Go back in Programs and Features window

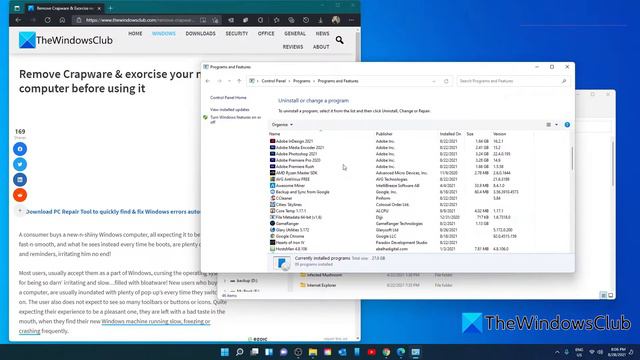208,81
